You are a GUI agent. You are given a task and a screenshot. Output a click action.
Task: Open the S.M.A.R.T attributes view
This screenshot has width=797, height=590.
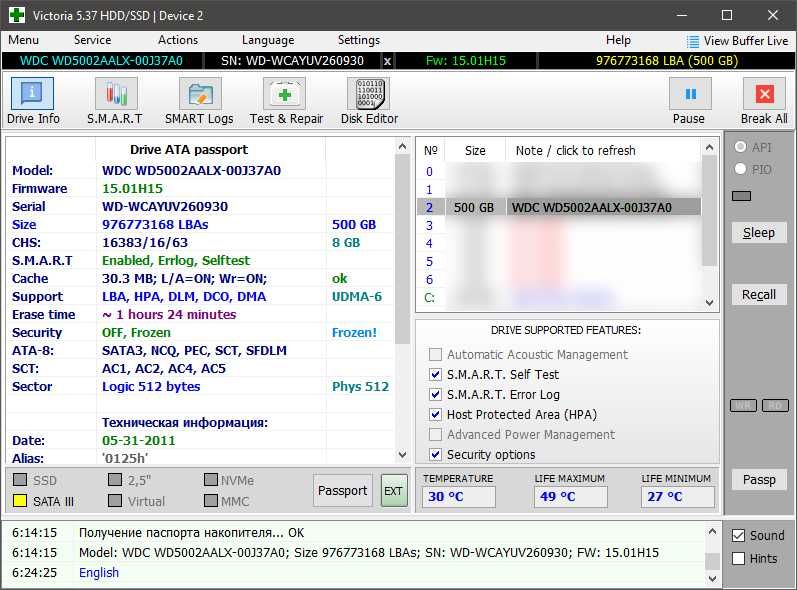[x=116, y=94]
